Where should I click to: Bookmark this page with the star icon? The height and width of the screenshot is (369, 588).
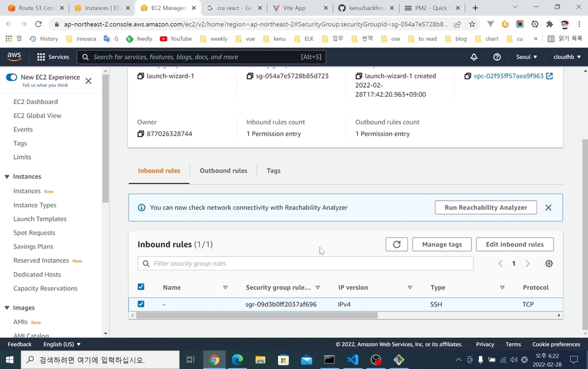pyautogui.click(x=472, y=24)
